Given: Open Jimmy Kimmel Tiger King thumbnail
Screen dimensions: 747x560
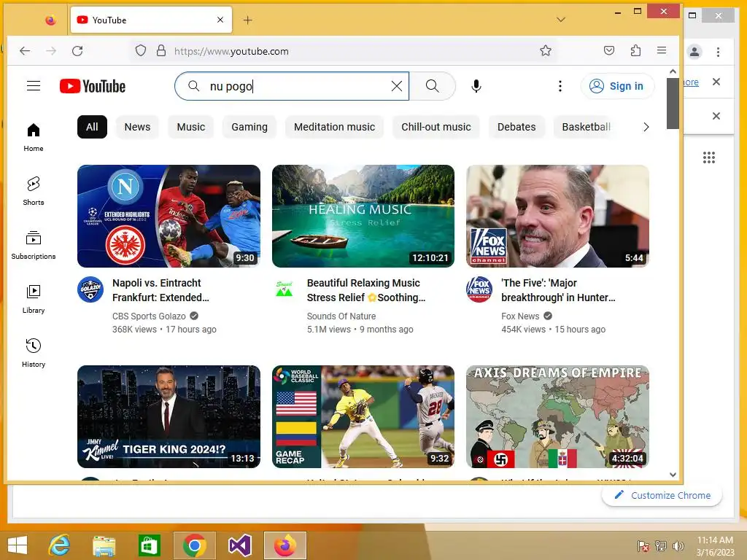Looking at the screenshot, I should tap(169, 416).
